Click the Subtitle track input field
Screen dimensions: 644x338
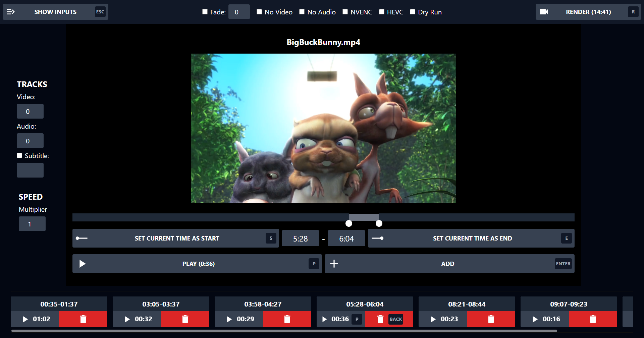[x=30, y=170]
